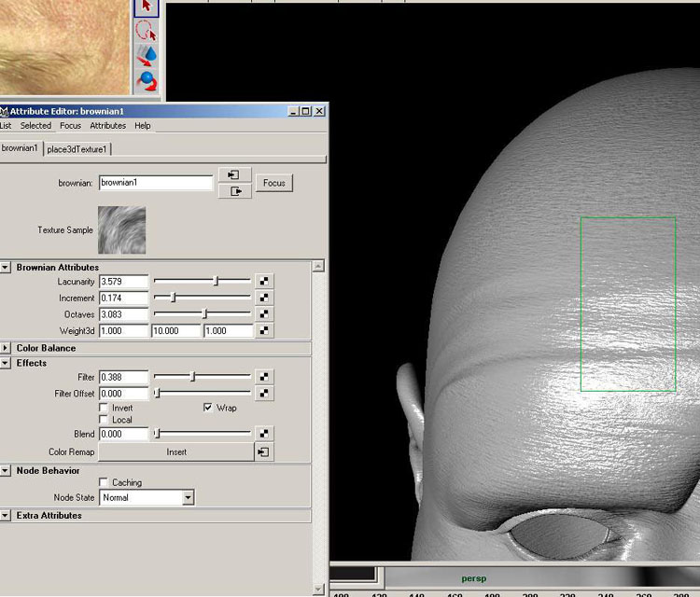Viewport: 700px width, 597px height.
Task: Click the checker map button for Filter
Action: (264, 378)
